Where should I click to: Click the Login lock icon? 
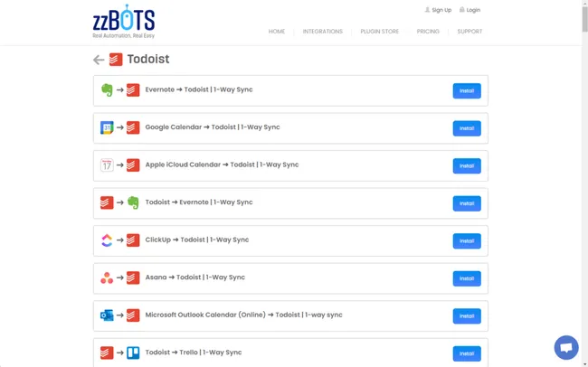pyautogui.click(x=462, y=10)
